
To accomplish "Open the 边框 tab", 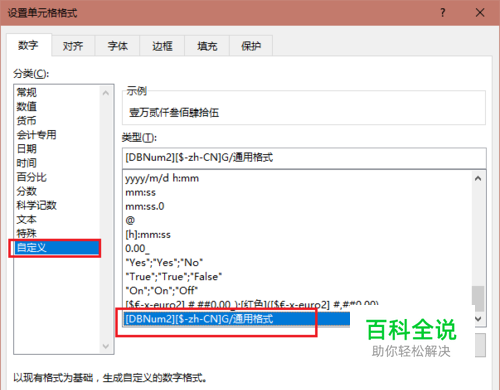I will click(x=162, y=46).
